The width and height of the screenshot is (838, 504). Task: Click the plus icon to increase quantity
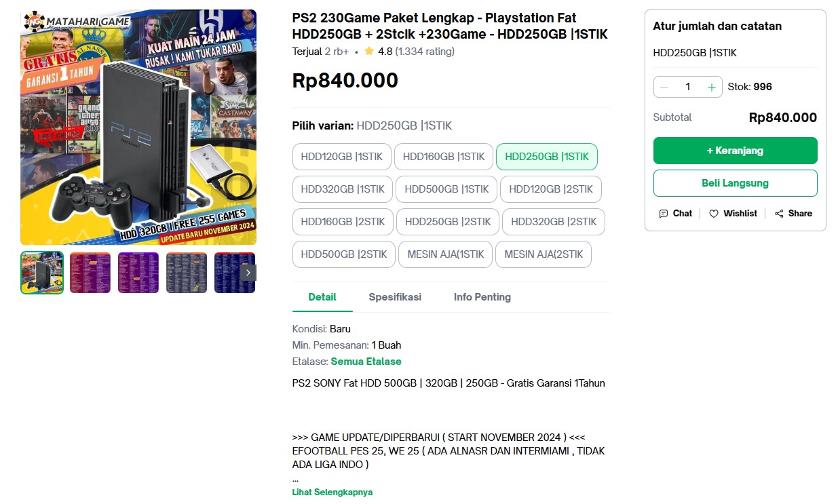tap(710, 87)
